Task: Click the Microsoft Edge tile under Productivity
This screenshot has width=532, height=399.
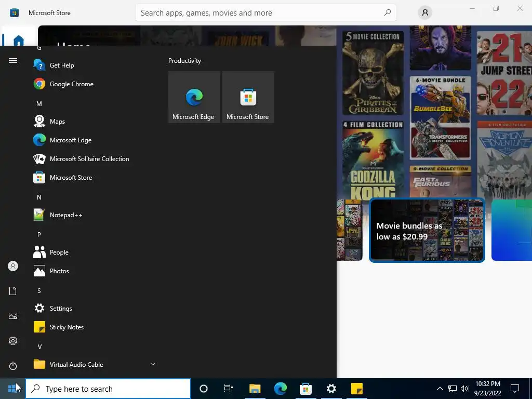Action: click(194, 97)
